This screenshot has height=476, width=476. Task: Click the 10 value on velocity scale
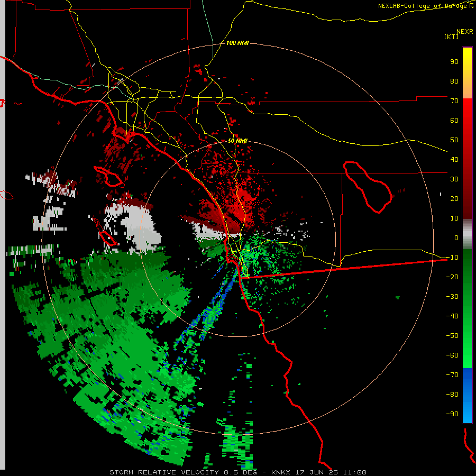point(454,218)
